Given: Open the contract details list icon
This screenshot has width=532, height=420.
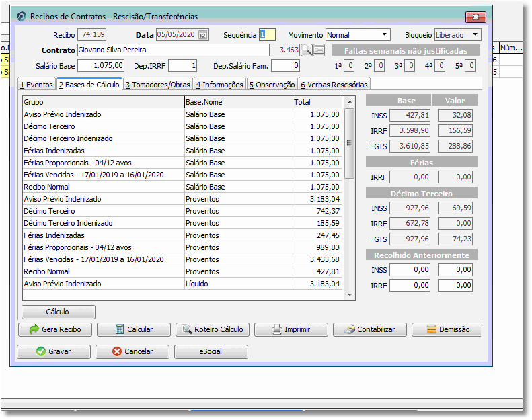Looking at the screenshot, I should click(319, 50).
